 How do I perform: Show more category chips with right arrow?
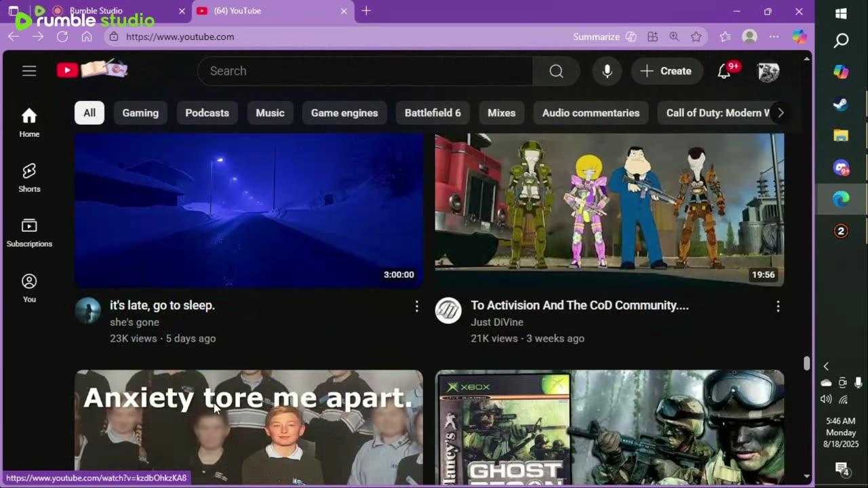781,113
